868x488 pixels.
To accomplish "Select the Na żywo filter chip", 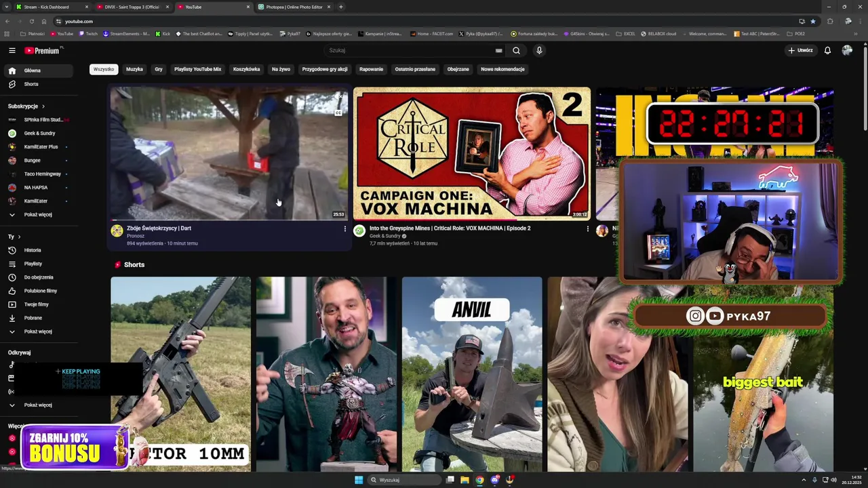I will [x=281, y=69].
